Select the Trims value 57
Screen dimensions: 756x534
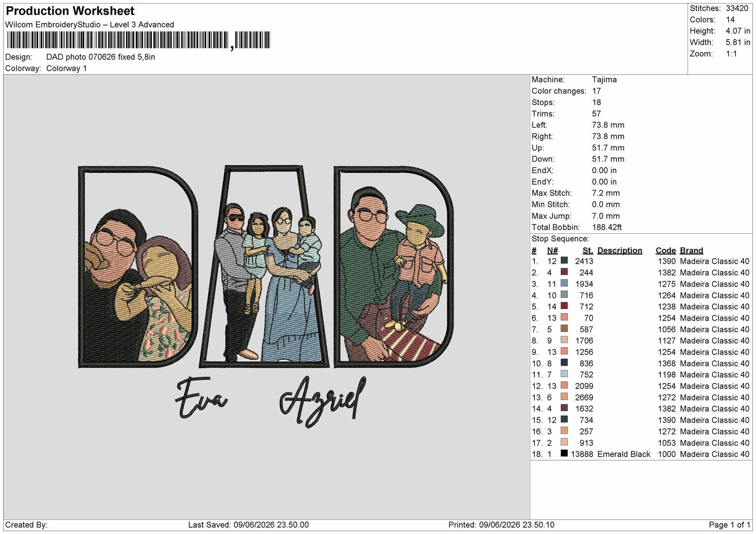pos(596,113)
